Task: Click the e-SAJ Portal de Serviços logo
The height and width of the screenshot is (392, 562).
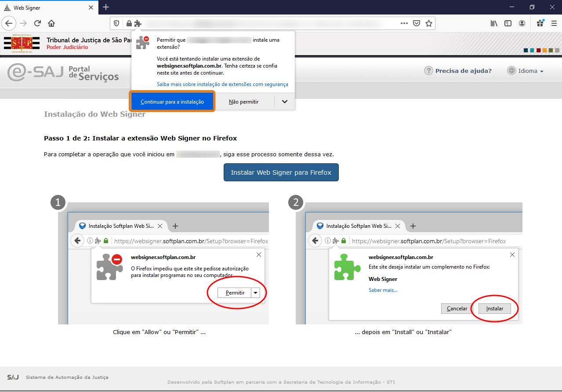Action: [x=63, y=72]
